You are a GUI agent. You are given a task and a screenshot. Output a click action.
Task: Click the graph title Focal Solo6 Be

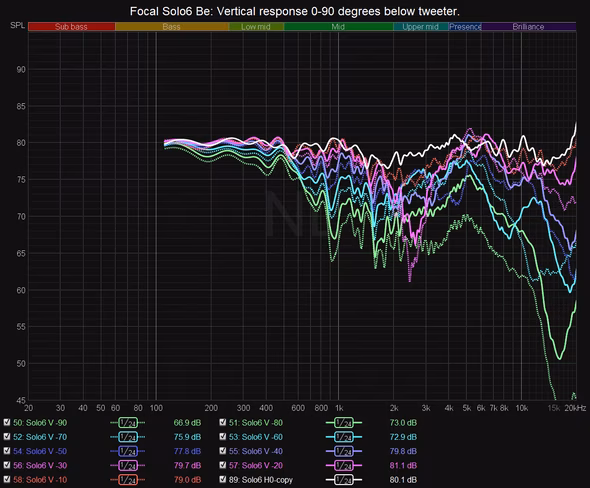point(295,11)
